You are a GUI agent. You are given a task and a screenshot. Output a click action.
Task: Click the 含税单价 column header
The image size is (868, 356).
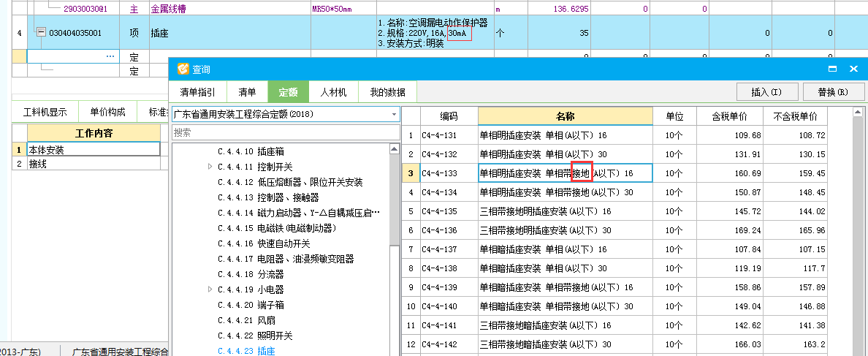(x=730, y=117)
